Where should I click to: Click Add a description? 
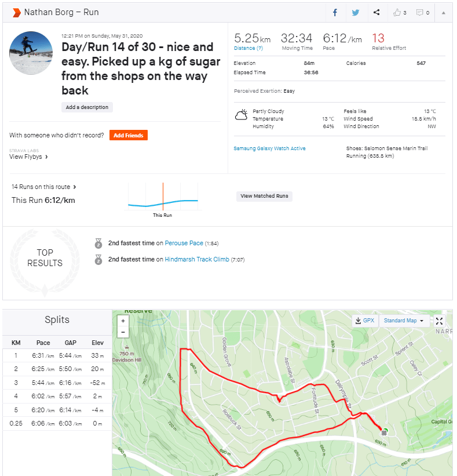tap(87, 107)
